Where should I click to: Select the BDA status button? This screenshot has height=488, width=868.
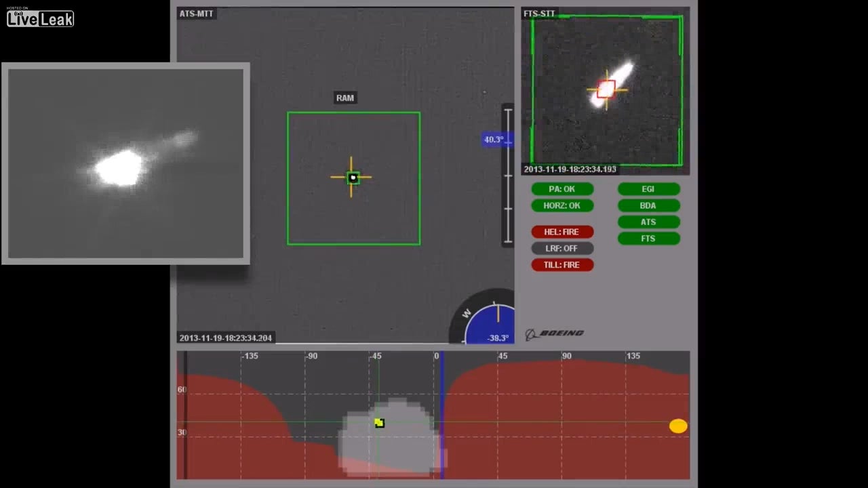coord(648,205)
